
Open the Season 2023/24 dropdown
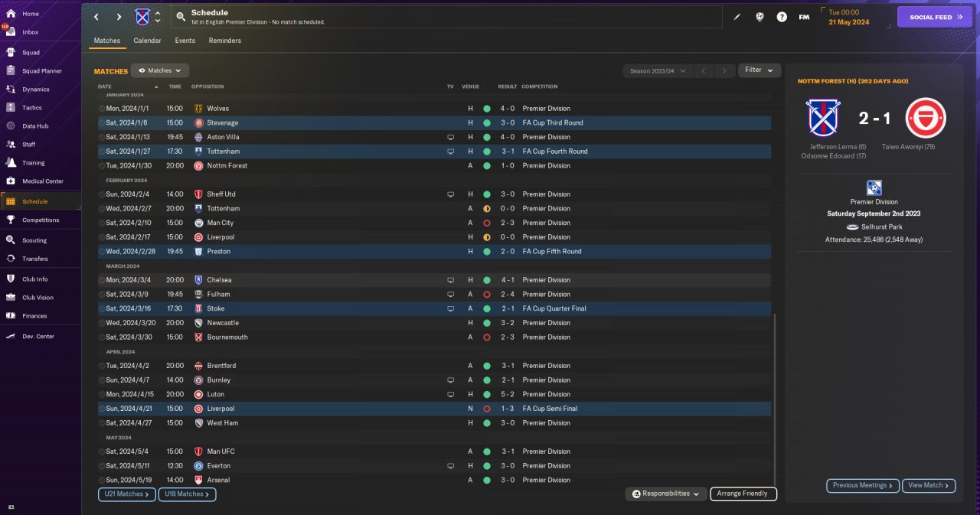[658, 70]
